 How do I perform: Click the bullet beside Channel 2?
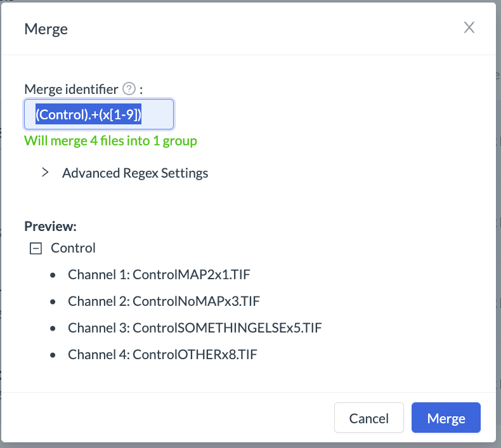[53, 301]
